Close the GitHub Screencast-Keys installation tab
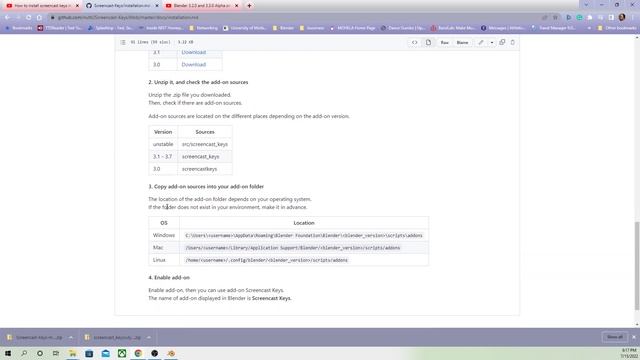 click(x=157, y=6)
